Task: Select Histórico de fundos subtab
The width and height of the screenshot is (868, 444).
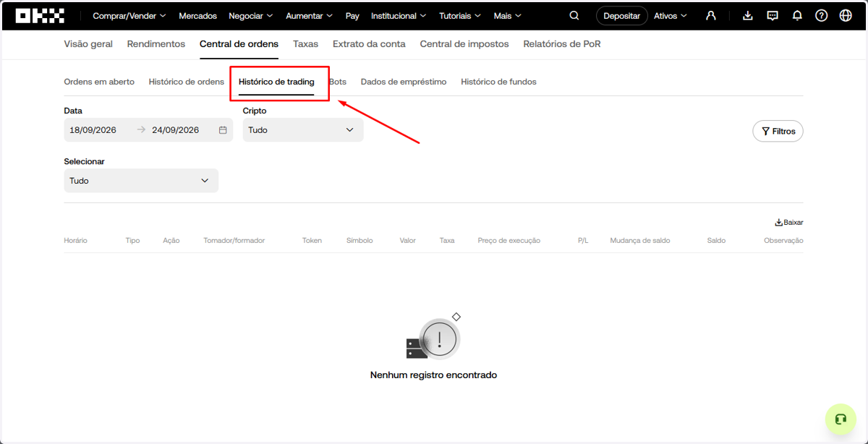Action: click(x=499, y=82)
